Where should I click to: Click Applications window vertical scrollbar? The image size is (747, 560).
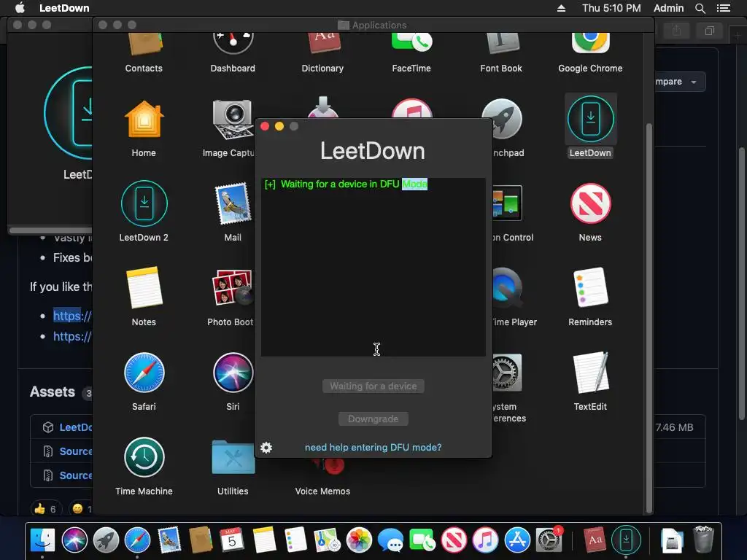(649, 319)
